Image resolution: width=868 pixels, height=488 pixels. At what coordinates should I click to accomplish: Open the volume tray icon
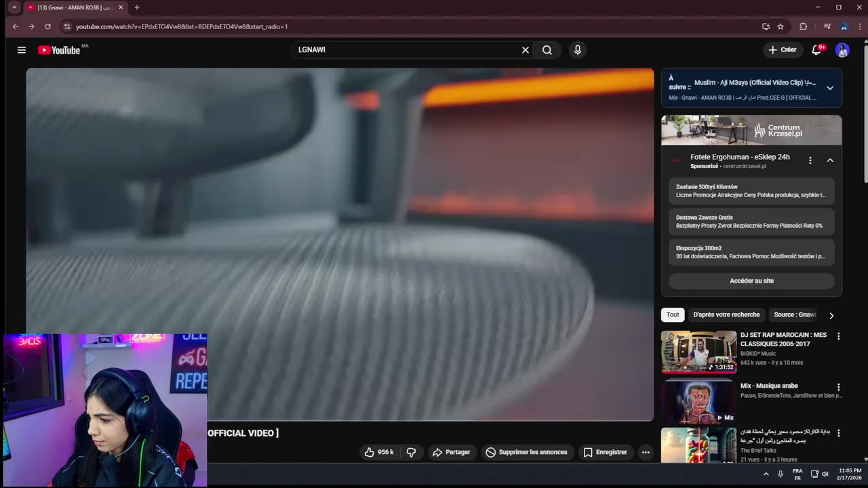825,474
